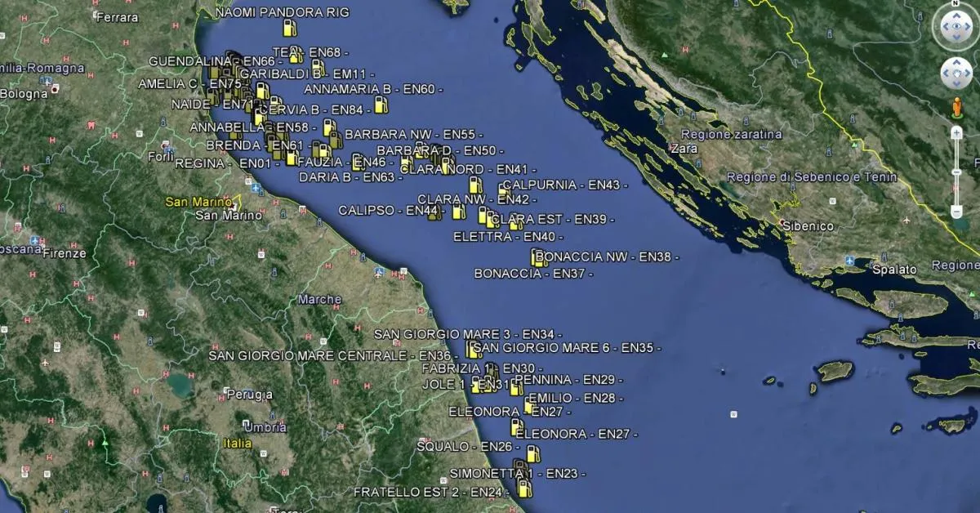Click the DARIA B - EN63 label
The image size is (980, 513).
[351, 177]
